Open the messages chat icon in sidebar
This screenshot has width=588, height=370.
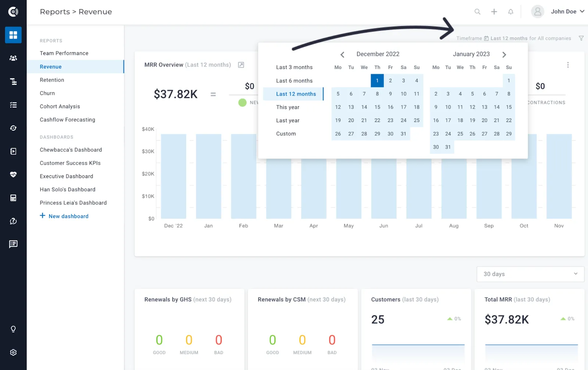(13, 244)
